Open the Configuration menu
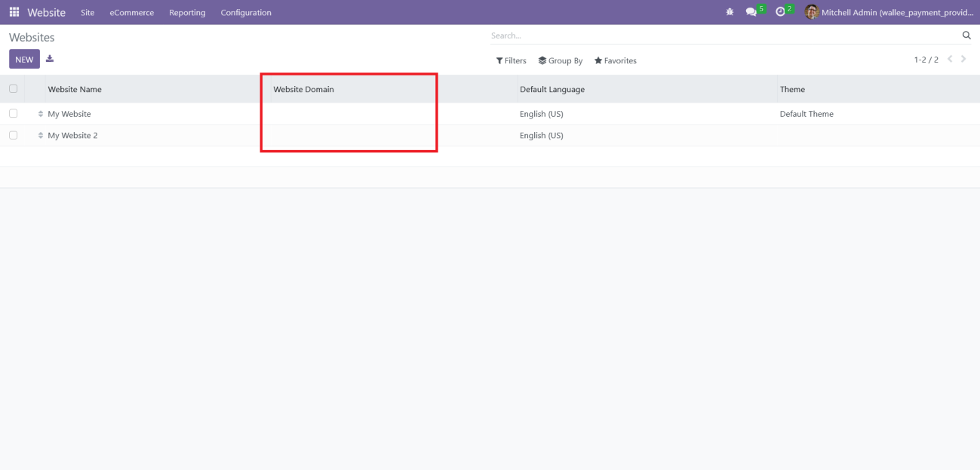The width and height of the screenshot is (980, 470). pyautogui.click(x=246, y=13)
